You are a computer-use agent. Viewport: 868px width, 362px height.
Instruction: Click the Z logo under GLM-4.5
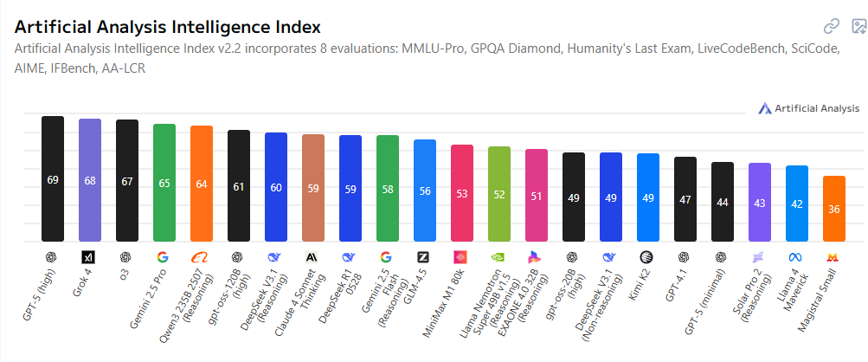423,257
